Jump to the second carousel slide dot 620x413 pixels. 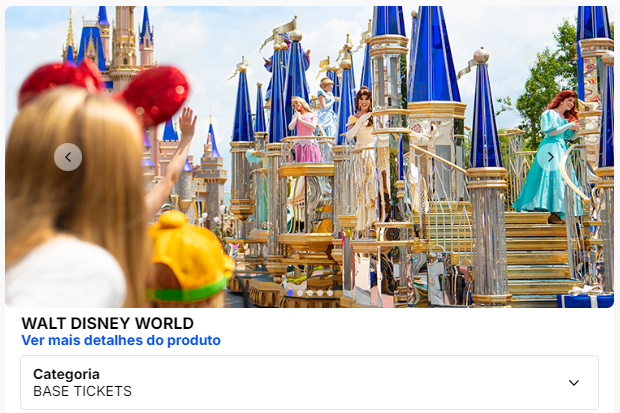pos(300,293)
